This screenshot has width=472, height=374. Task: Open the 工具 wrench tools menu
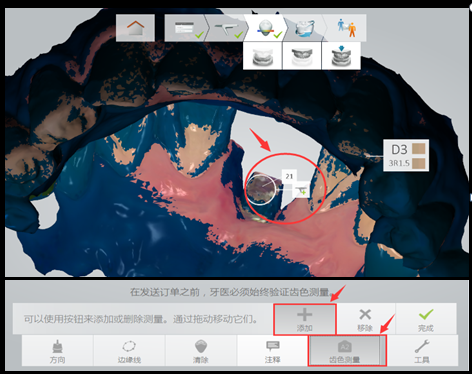point(422,351)
